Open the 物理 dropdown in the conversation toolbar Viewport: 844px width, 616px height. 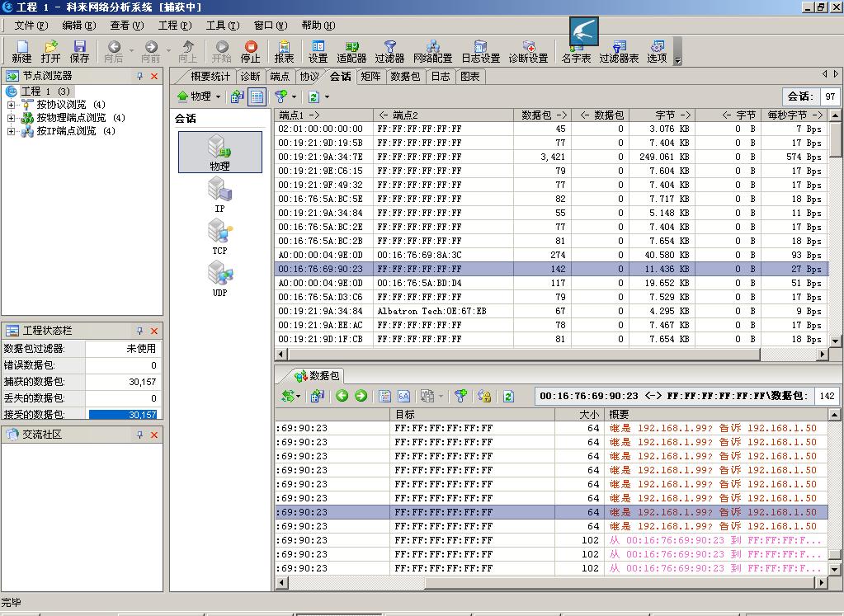200,96
